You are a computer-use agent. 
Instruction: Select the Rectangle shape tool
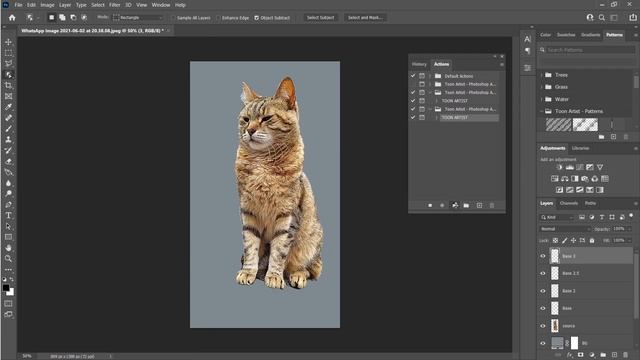tap(8, 237)
